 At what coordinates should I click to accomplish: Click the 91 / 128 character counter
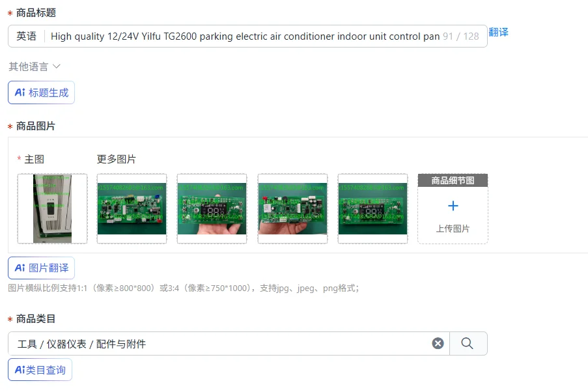[x=461, y=36]
